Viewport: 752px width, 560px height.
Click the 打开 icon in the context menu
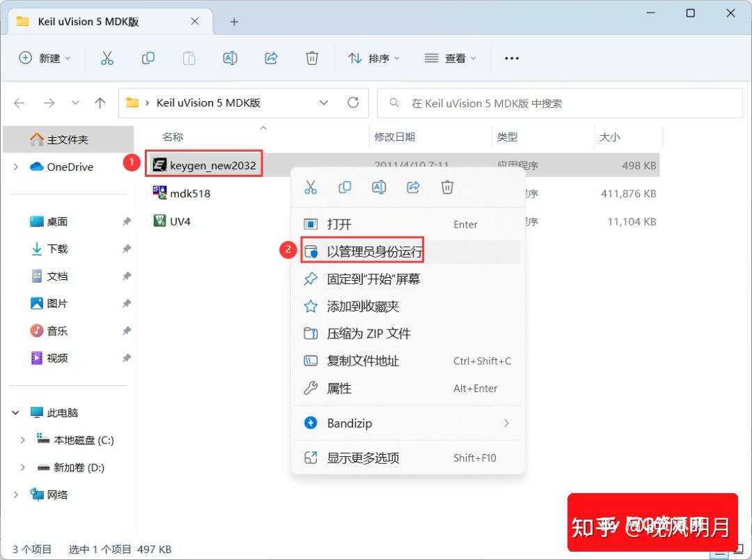point(311,224)
